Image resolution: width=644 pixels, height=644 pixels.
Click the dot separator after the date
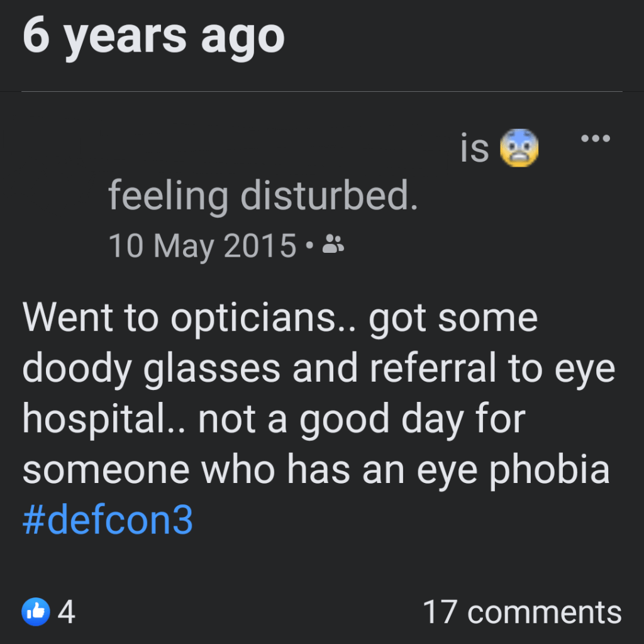(x=309, y=246)
